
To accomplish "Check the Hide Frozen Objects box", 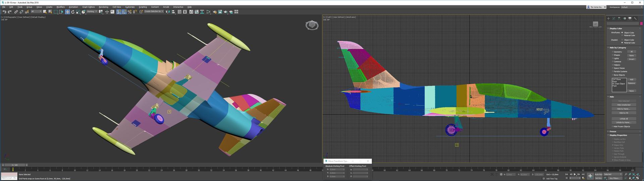I will [612, 127].
